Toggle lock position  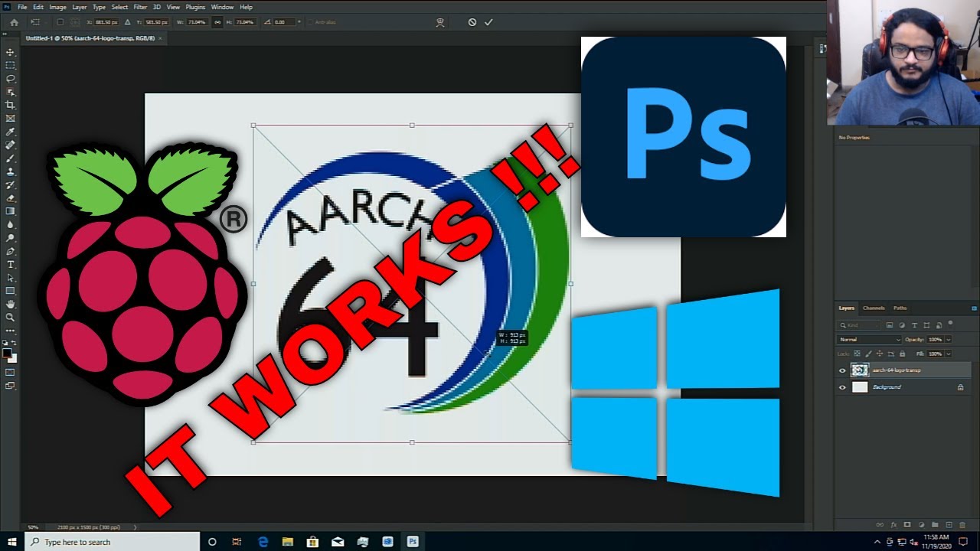880,354
